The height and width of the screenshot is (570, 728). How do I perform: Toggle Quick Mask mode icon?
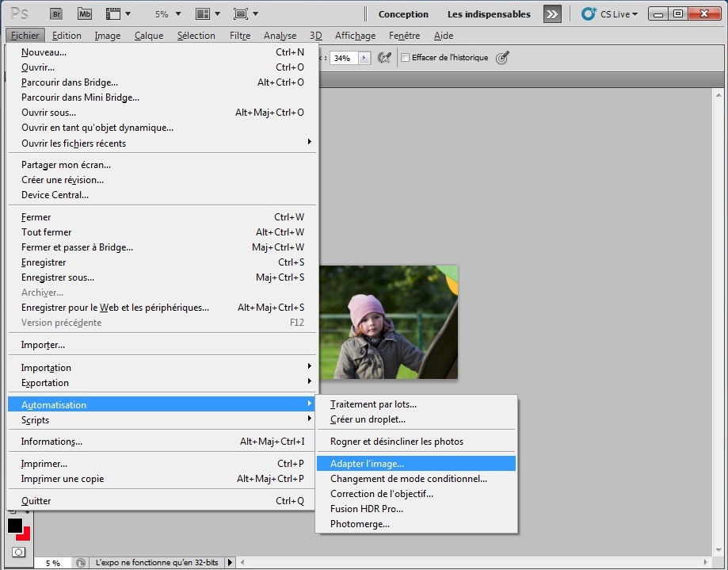tap(18, 553)
